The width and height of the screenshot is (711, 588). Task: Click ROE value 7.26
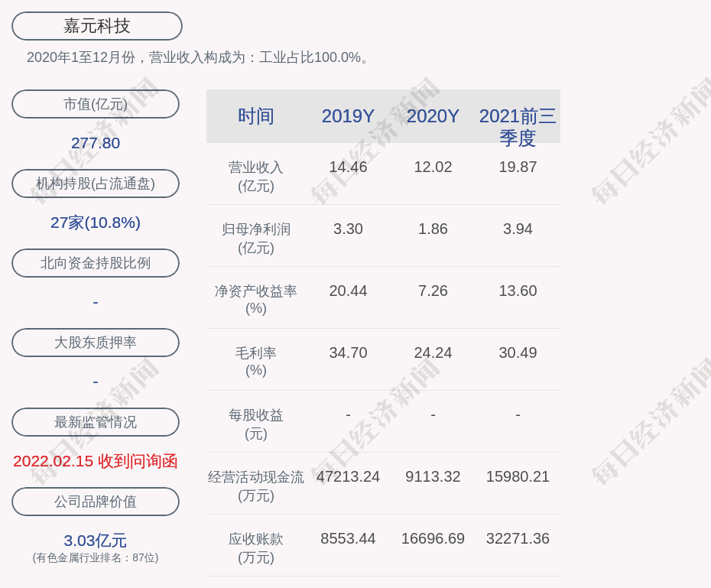coord(433,291)
